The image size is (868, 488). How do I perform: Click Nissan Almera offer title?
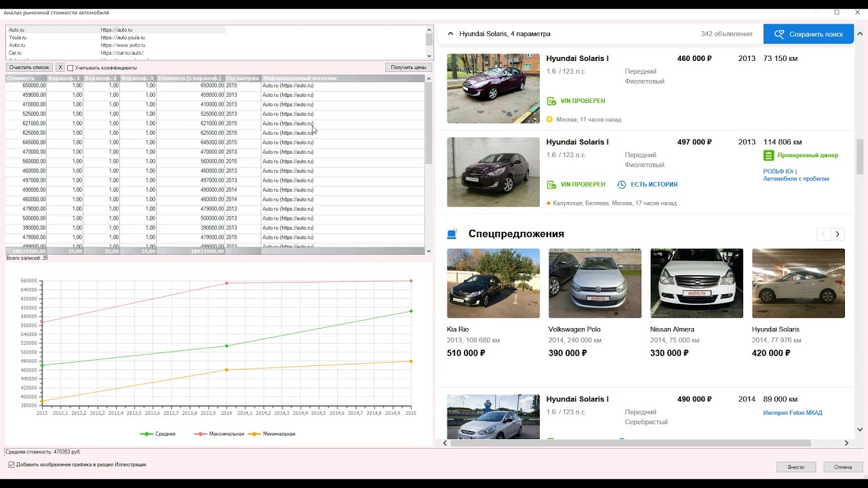673,329
